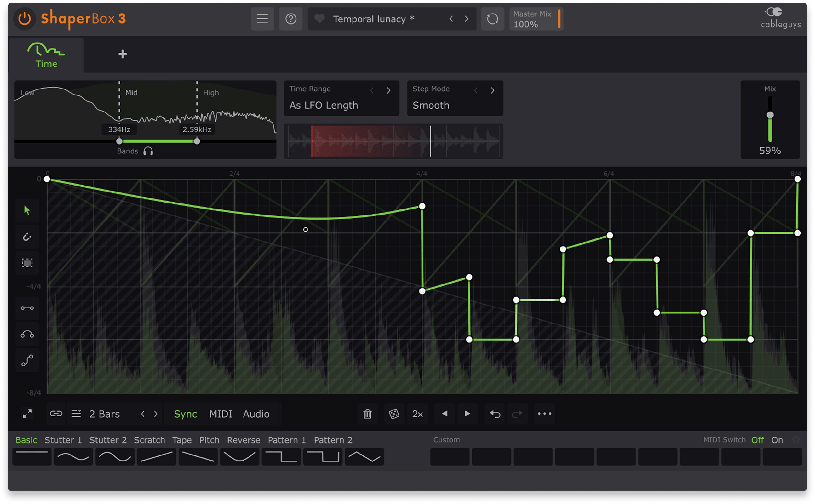Screen dimensions: 815x504
Task: Add a new shaper with plus tab
Action: [x=123, y=54]
